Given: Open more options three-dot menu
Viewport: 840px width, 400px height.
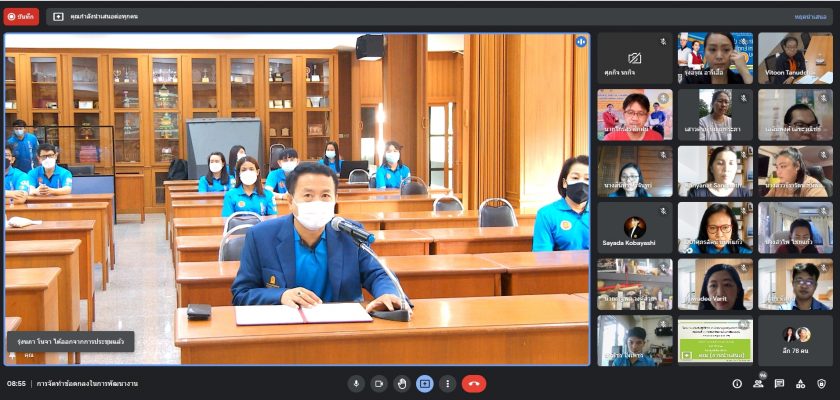Looking at the screenshot, I should [x=447, y=384].
